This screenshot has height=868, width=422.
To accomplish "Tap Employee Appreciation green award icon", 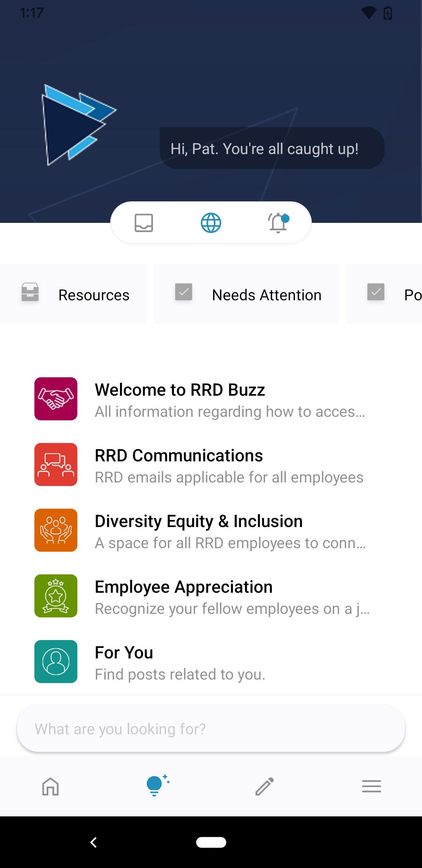I will (56, 596).
